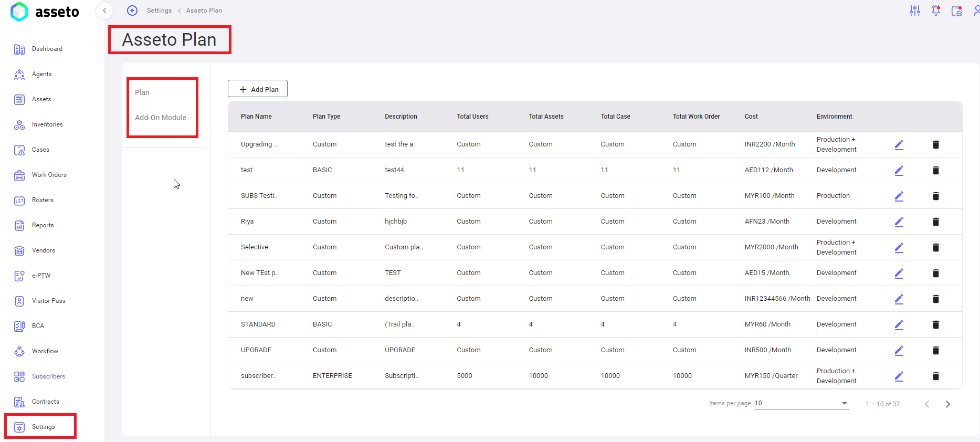Screen dimensions: 980x442
Task: Edit the UPGRADE plan
Action: click(x=899, y=350)
